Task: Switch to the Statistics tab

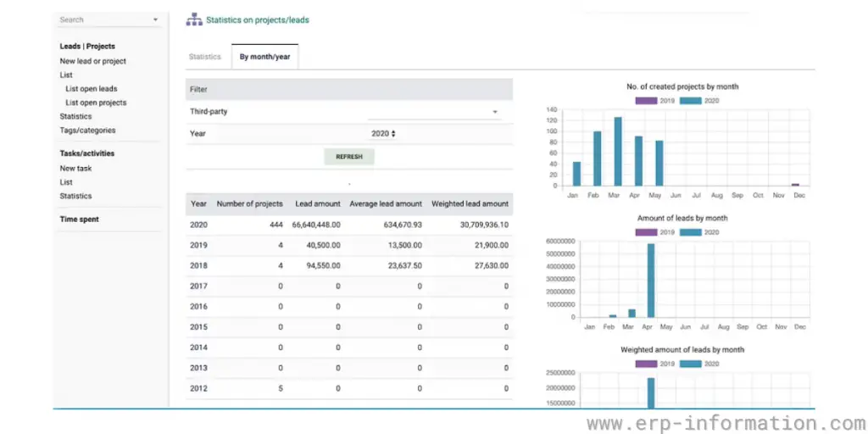Action: 204,57
